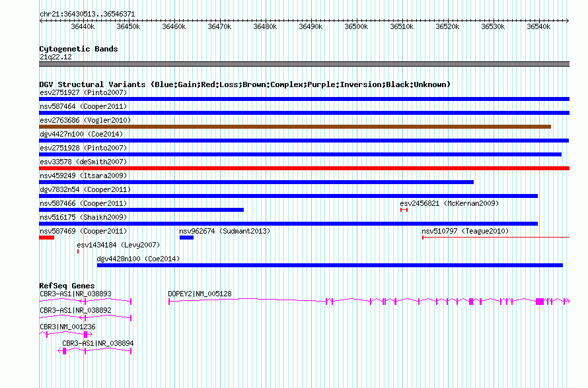
Task: Click the esv2751927 (Pinto2007) variant label
Action: pyautogui.click(x=83, y=92)
